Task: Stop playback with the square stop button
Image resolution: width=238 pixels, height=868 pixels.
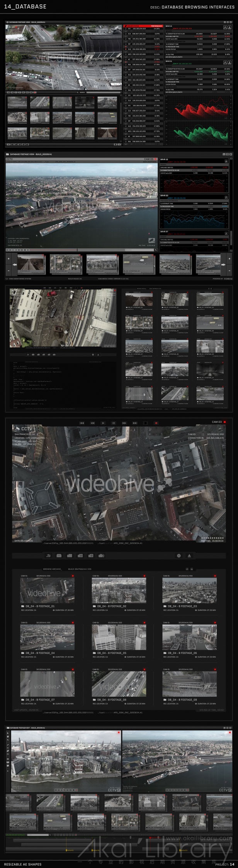Action: click(x=146, y=423)
